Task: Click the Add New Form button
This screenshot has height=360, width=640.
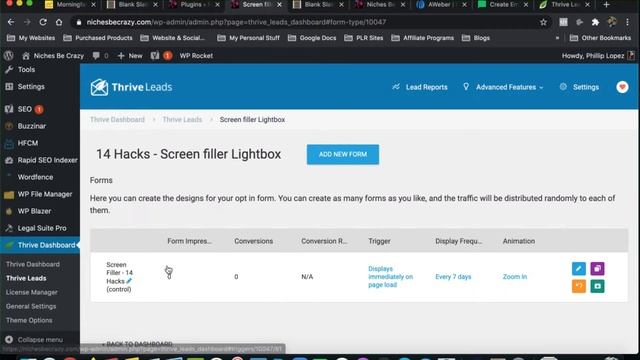Action: 343,154
